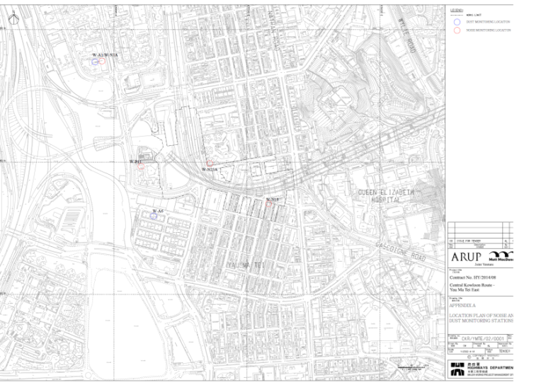This screenshot has width=541, height=392.
Task: Click the Queen Elizabeth Hospital label
Action: (386, 196)
